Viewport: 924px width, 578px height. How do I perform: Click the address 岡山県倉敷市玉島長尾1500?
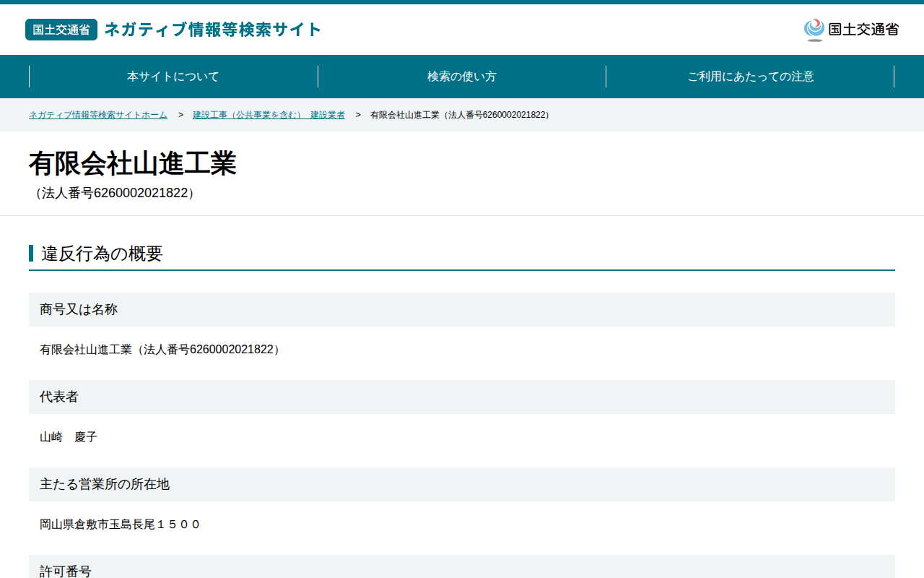(120, 525)
